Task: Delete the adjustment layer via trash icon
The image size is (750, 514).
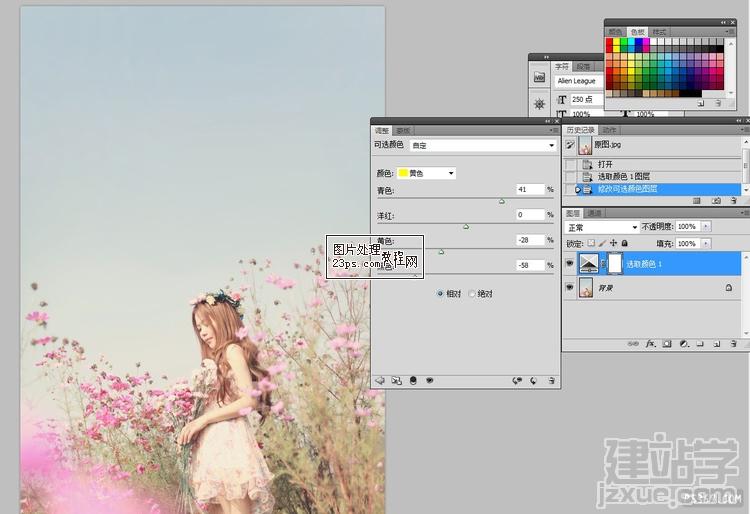Action: [551, 381]
